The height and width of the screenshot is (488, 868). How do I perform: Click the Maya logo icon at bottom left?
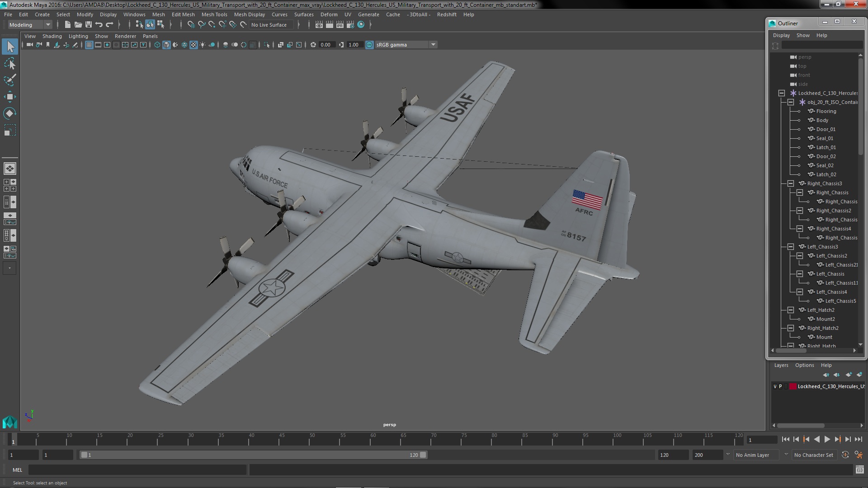(10, 422)
